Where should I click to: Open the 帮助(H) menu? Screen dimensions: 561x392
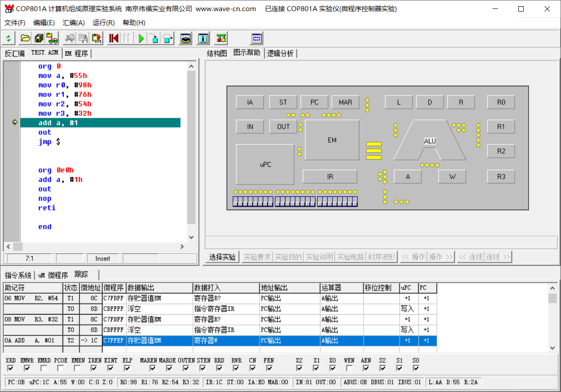(x=134, y=23)
